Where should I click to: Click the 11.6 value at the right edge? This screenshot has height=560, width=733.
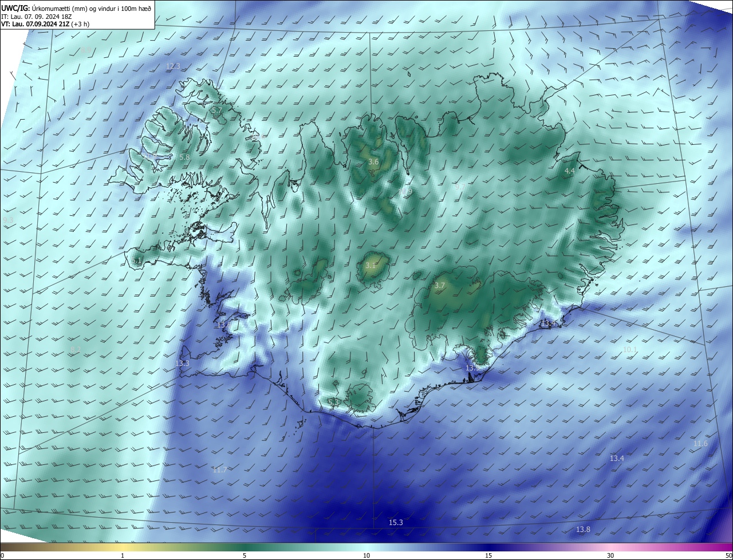coord(700,443)
